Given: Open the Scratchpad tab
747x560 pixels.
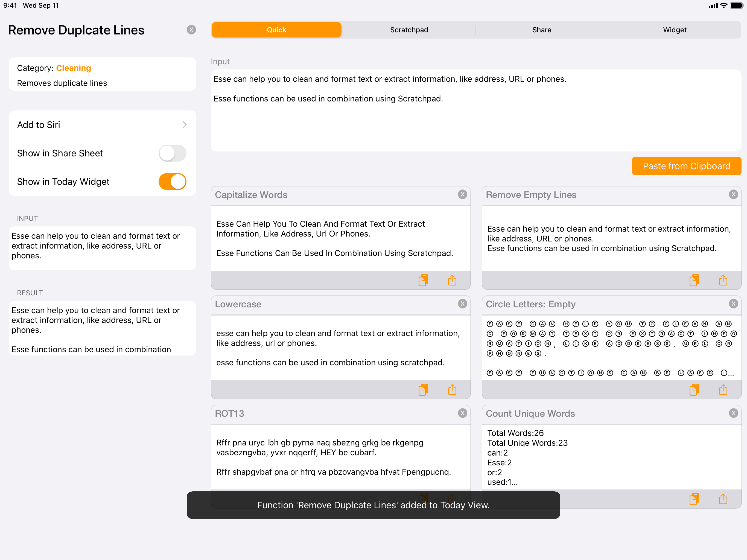Looking at the screenshot, I should (x=409, y=30).
